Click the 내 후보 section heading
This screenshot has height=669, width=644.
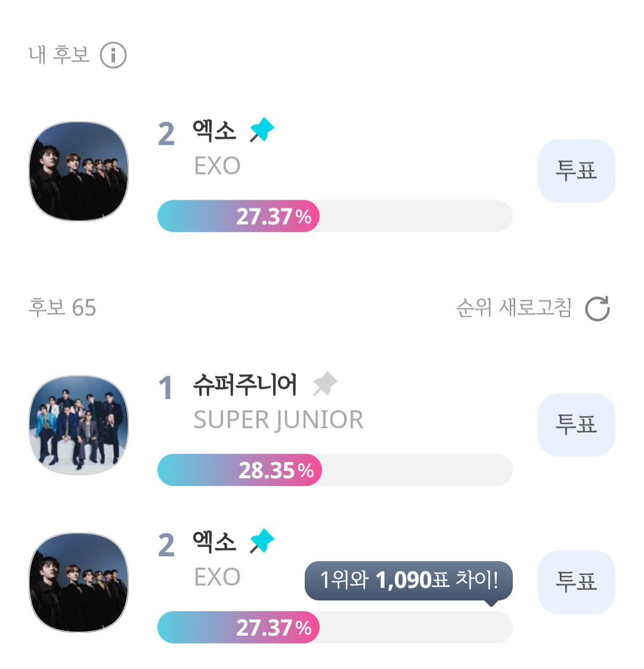[59, 55]
